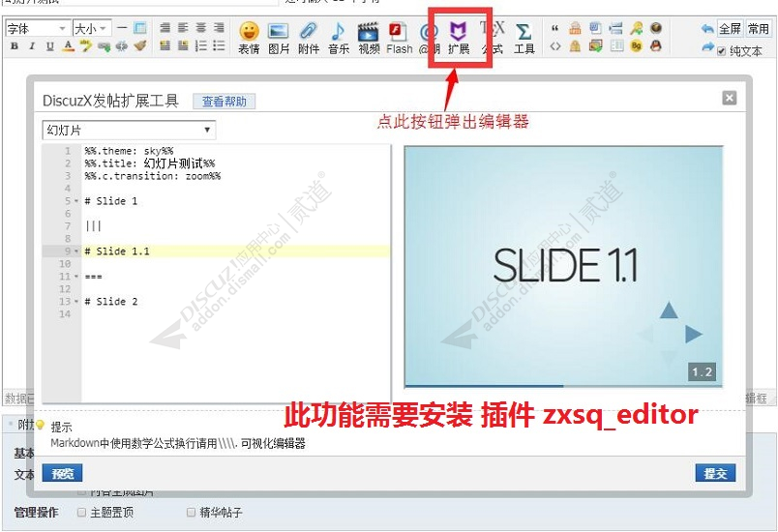This screenshot has width=778, height=532.
Task: Insert a code block icon
Action: point(555,46)
